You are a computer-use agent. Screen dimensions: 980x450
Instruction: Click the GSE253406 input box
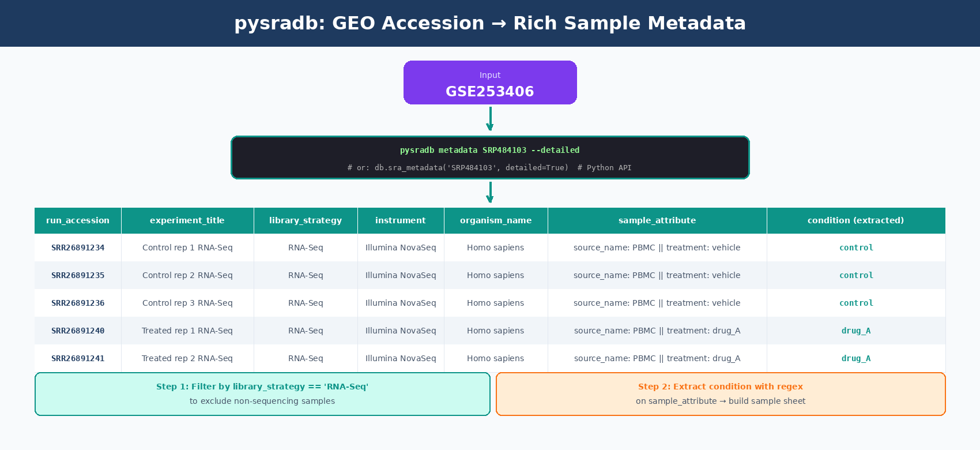pyautogui.click(x=490, y=82)
